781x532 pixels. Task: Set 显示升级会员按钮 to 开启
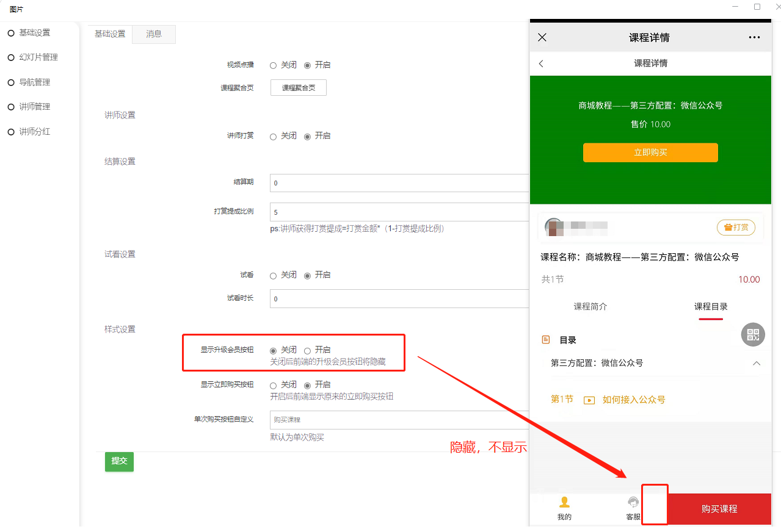(x=308, y=350)
